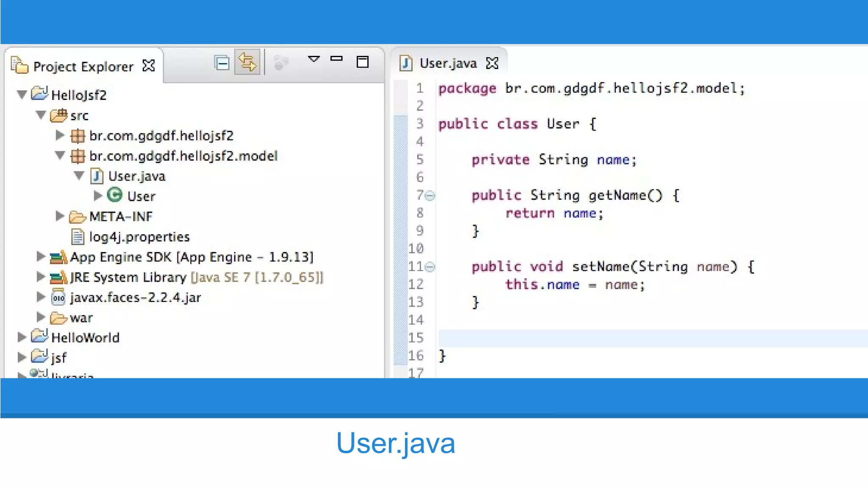868x488 pixels.
Task: Switch to the User.java editor tab
Action: tap(448, 63)
